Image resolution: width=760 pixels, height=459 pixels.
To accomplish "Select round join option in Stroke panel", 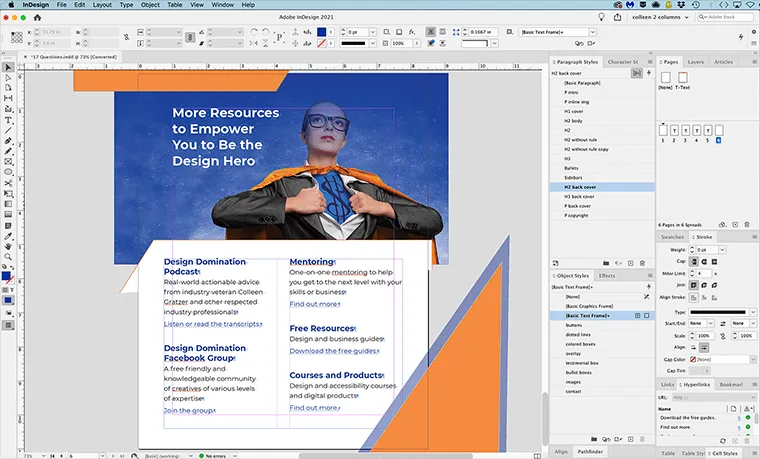I will pos(704,285).
